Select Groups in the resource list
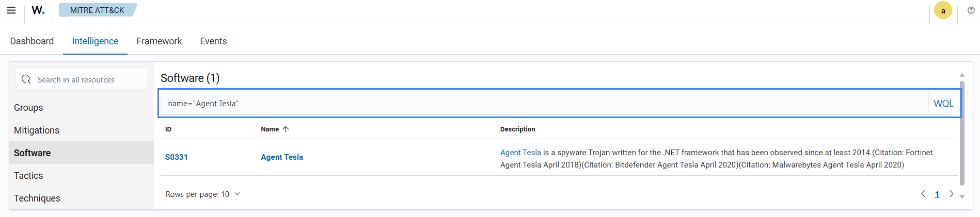980x217 pixels. click(x=28, y=108)
